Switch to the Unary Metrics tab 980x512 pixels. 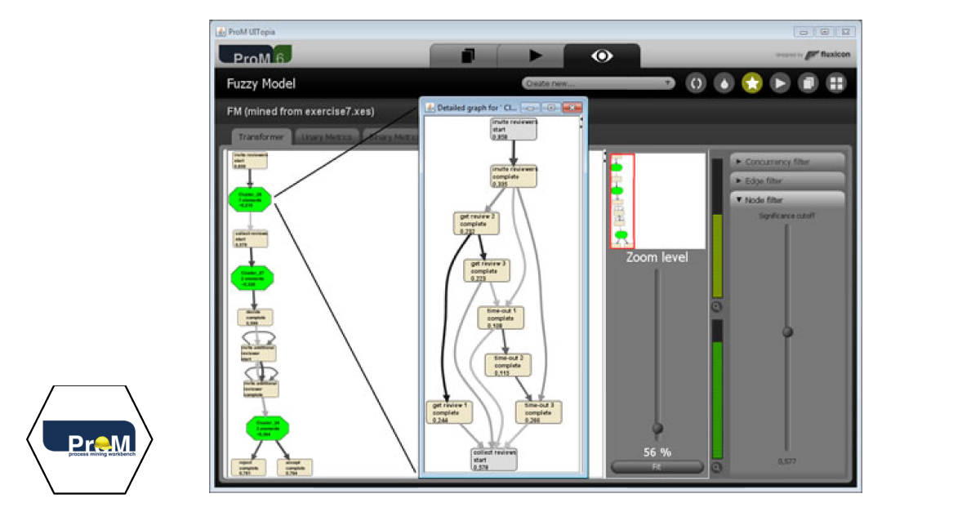(x=327, y=138)
